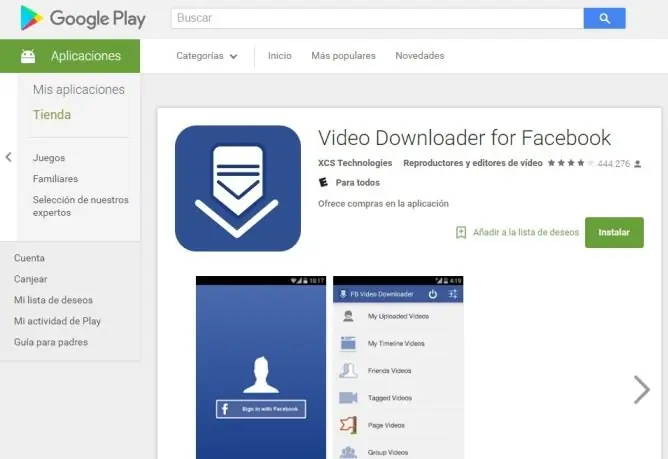Click the Video Downloader for Facebook title
This screenshot has height=459, width=668.
pos(464,138)
